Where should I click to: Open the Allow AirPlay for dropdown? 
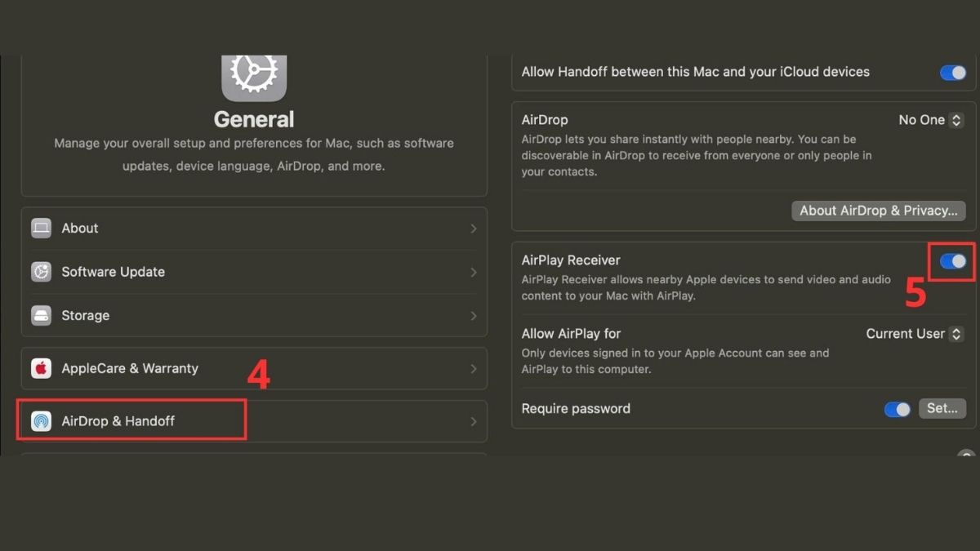tap(914, 334)
